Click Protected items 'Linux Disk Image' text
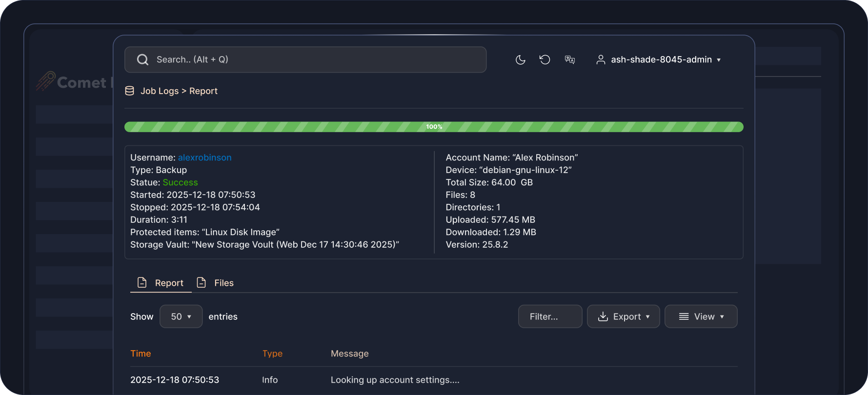The image size is (868, 395). 205,232
